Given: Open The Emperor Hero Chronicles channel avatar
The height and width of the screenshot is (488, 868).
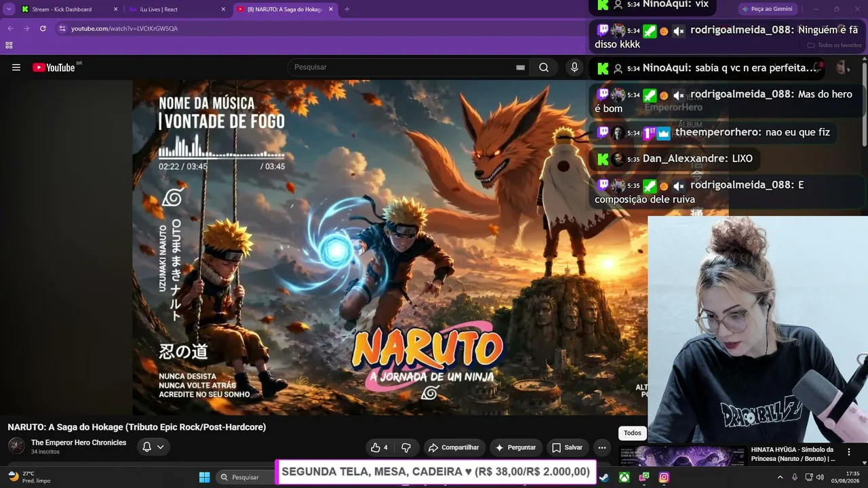Looking at the screenshot, I should tap(16, 446).
